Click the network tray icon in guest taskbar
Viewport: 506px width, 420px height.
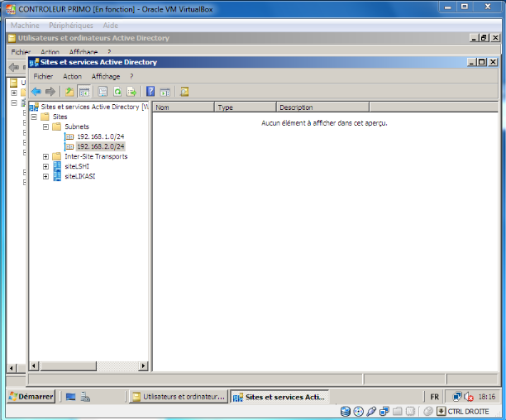(x=457, y=397)
